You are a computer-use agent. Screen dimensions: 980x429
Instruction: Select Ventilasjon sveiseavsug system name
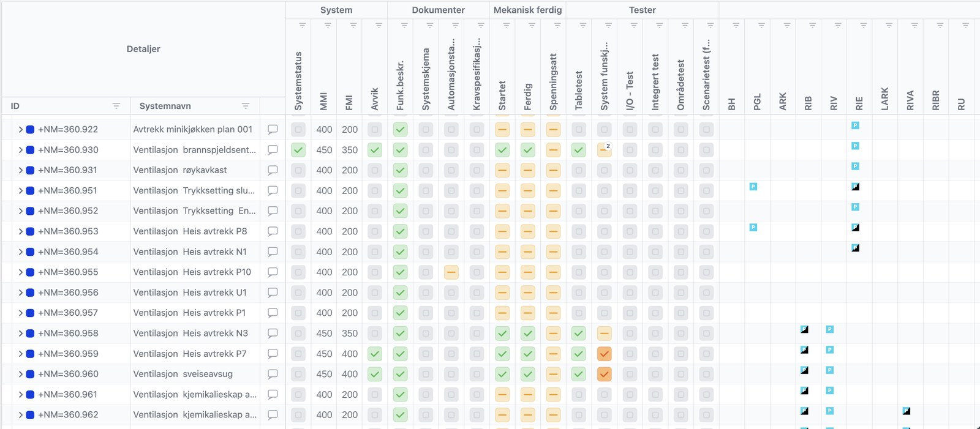183,374
